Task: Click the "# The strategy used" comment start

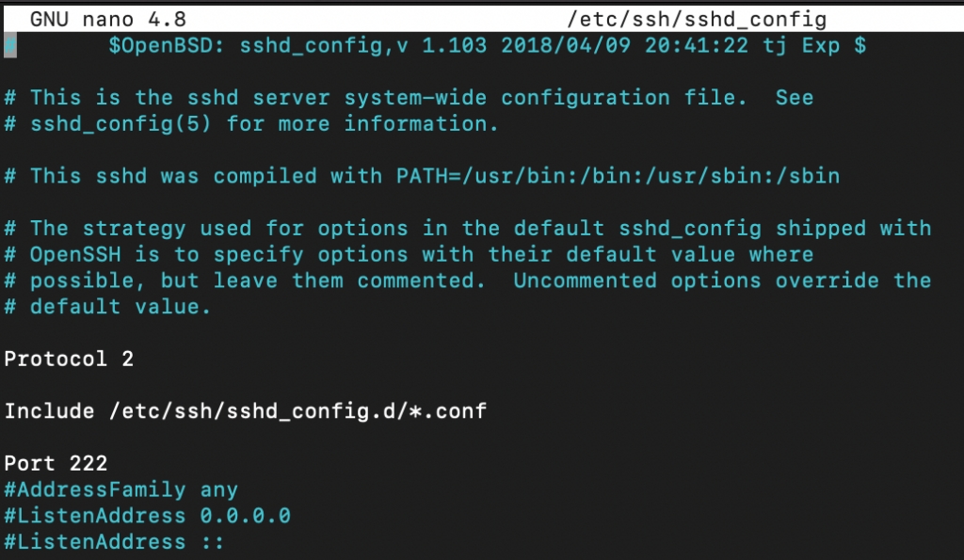Action: [128, 228]
